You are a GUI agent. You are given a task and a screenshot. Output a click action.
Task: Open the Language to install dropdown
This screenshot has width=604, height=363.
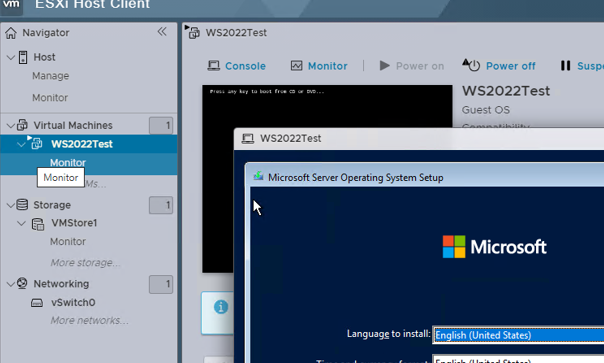[518, 335]
